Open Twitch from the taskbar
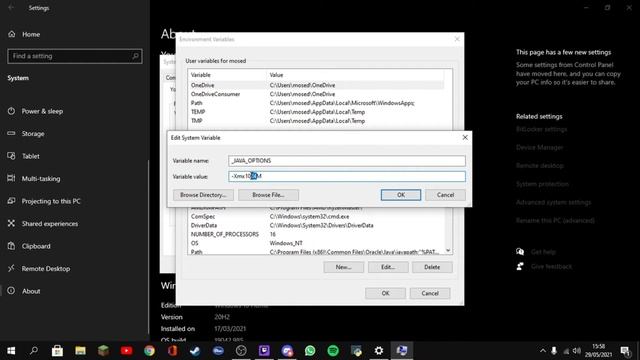 (264, 351)
